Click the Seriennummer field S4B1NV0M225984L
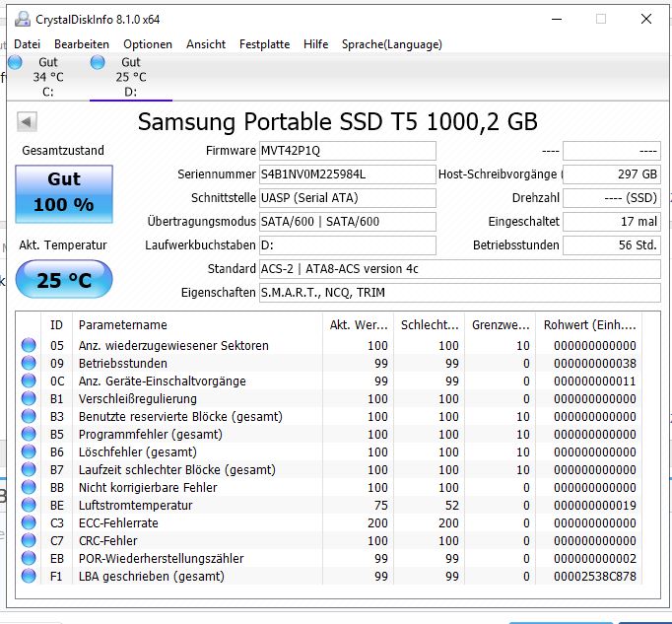 (348, 174)
